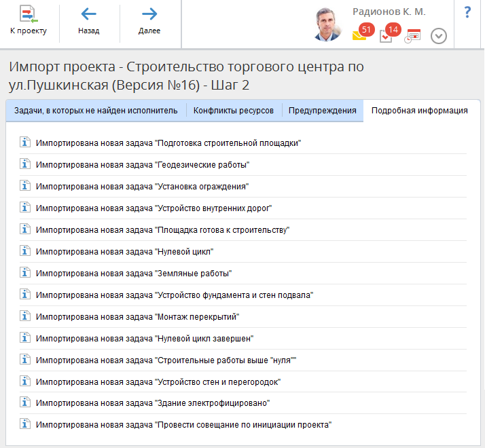Select 'Задачи, в которых не найден исполнитель' tab
This screenshot has width=485, height=448.
(x=96, y=111)
